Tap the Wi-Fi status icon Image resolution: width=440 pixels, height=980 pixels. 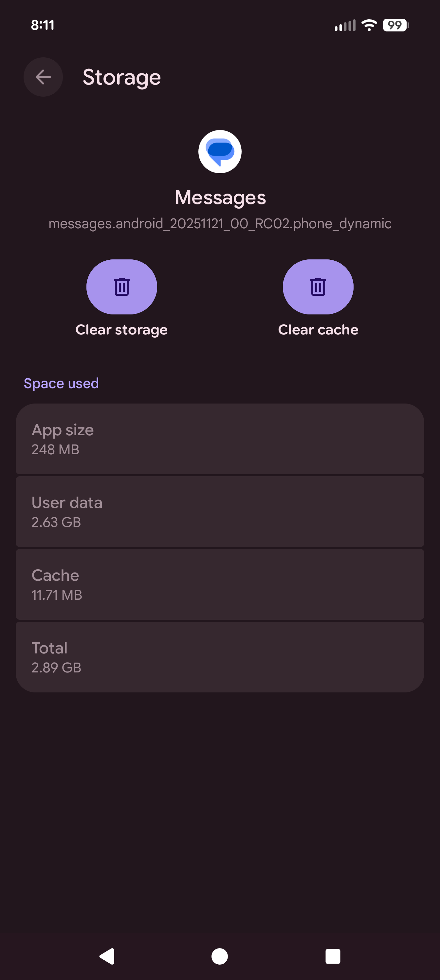[x=369, y=25]
